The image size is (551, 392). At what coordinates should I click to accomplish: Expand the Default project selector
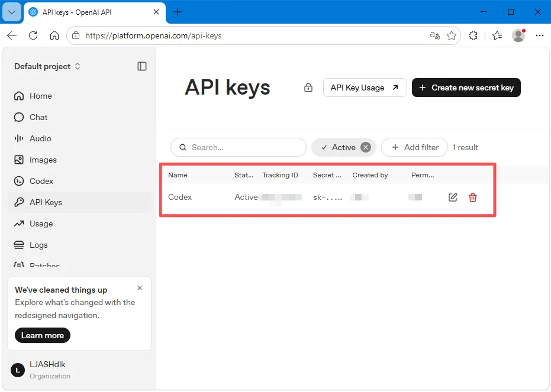pos(47,66)
